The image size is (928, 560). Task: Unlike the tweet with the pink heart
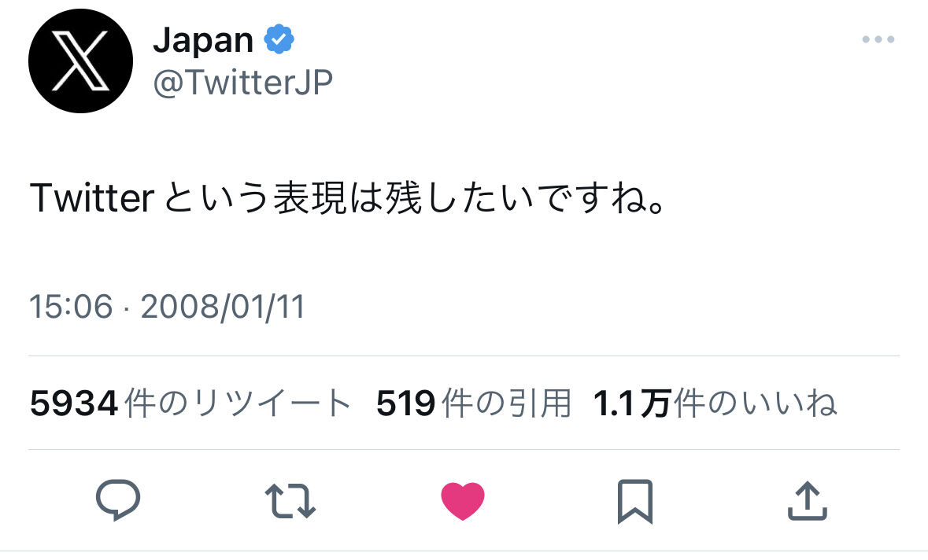tap(463, 501)
